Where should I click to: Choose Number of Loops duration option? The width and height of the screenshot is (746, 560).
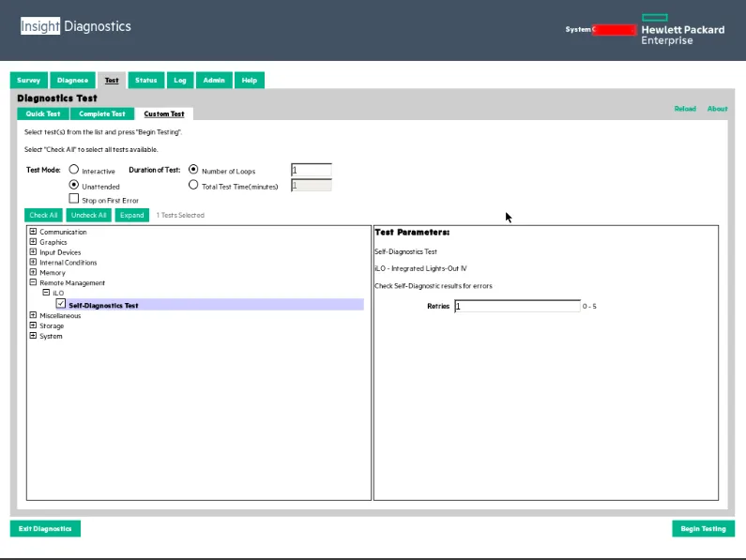pos(193,170)
